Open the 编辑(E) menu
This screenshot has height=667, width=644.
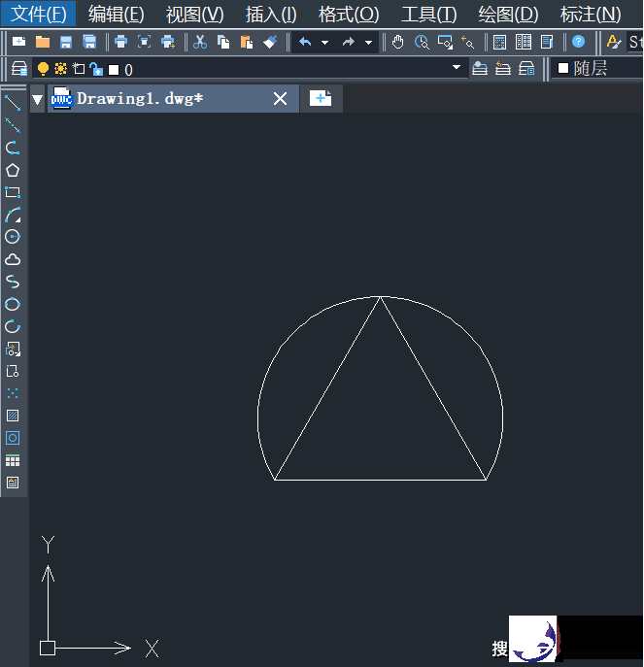[117, 14]
